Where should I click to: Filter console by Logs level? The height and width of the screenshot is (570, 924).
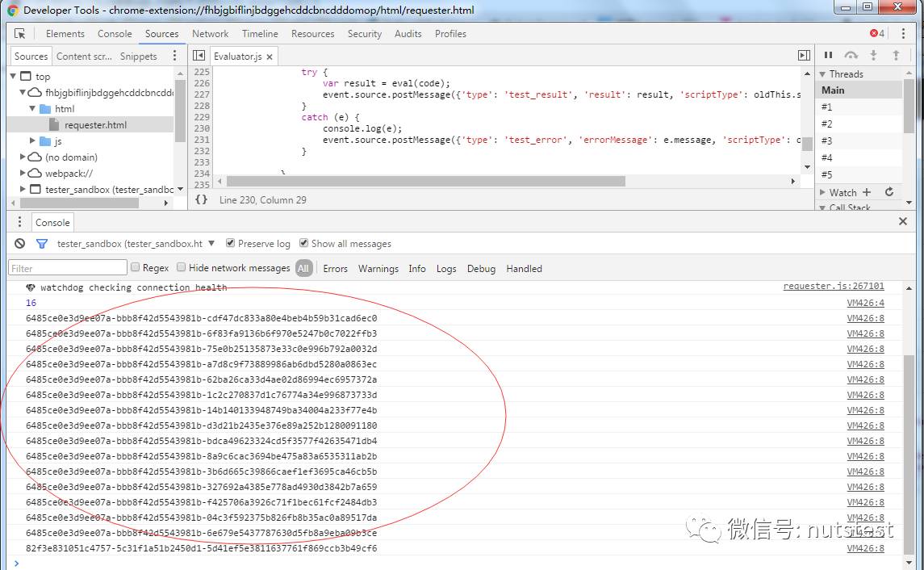446,268
